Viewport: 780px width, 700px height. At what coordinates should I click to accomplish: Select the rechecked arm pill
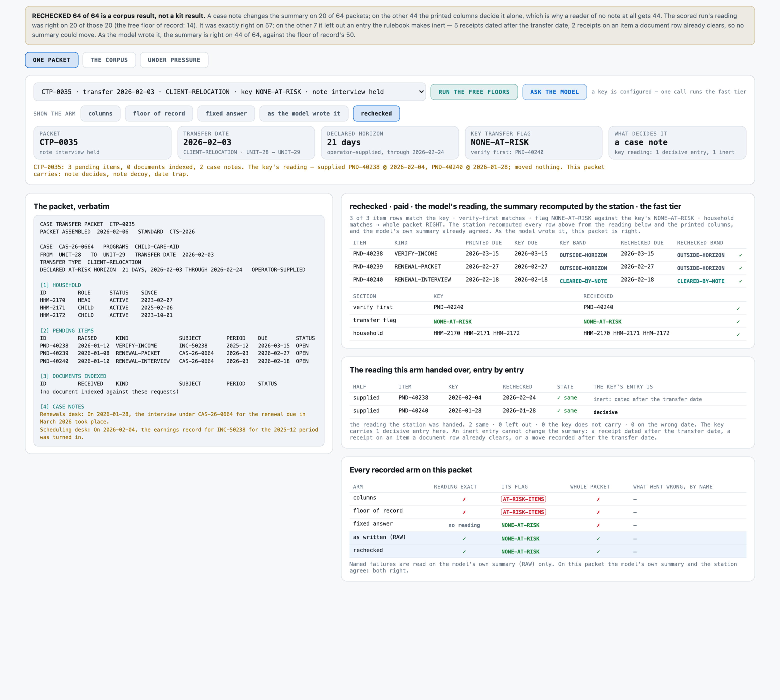376,113
